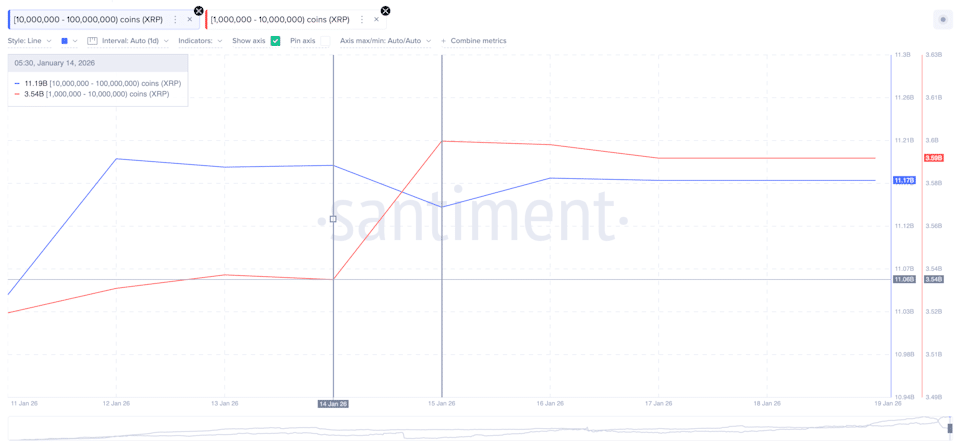Enable the Pin axis checkbox
This screenshot has height=443, width=959.
[323, 41]
